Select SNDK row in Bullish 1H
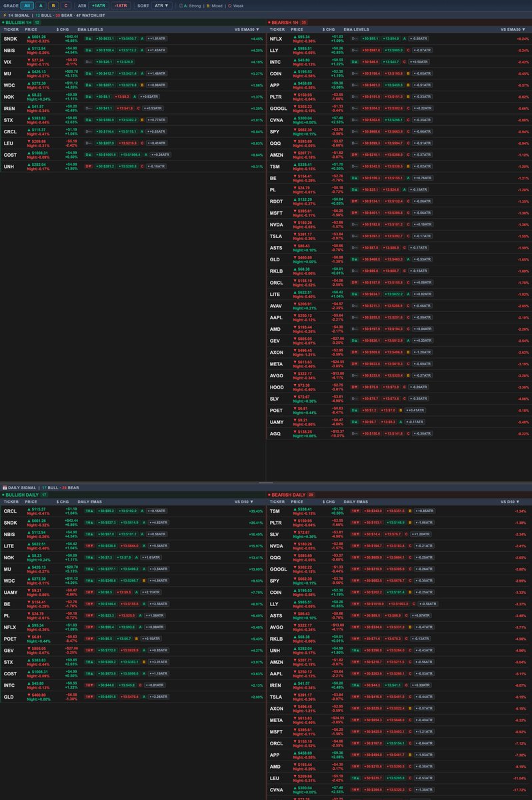 [133, 39]
